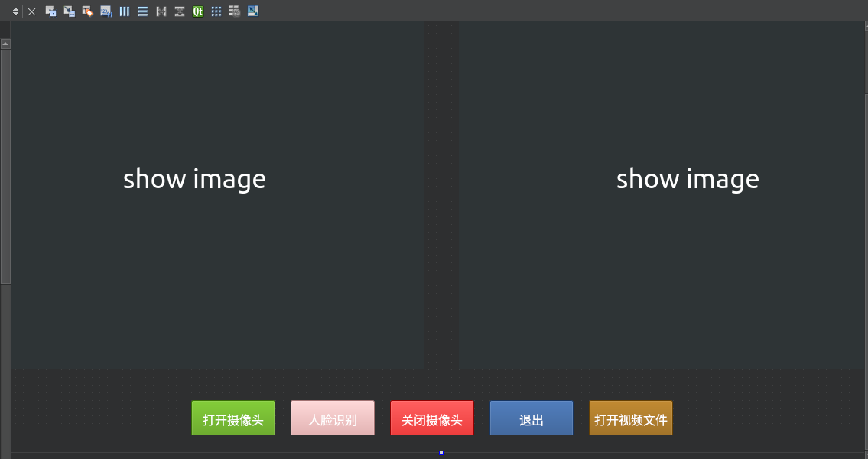
Task: Lay out selected widgets in a grid
Action: tap(216, 11)
